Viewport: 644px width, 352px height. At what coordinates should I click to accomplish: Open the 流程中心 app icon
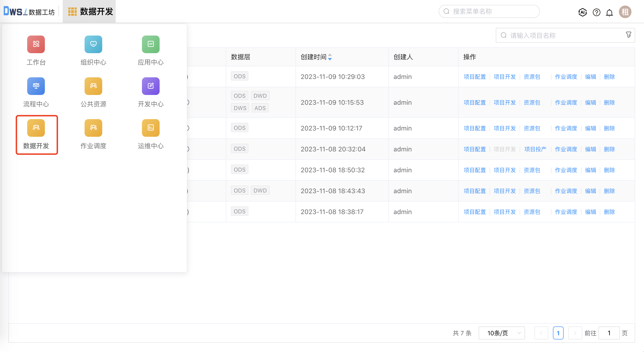36,86
